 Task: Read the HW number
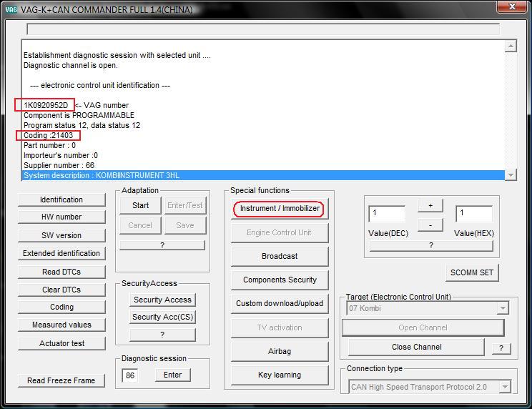[61, 217]
